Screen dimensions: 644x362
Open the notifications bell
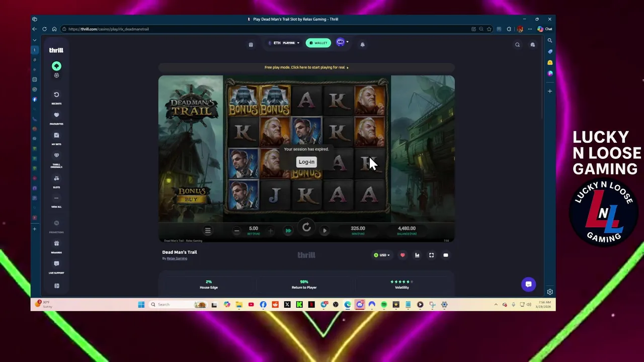pos(362,44)
